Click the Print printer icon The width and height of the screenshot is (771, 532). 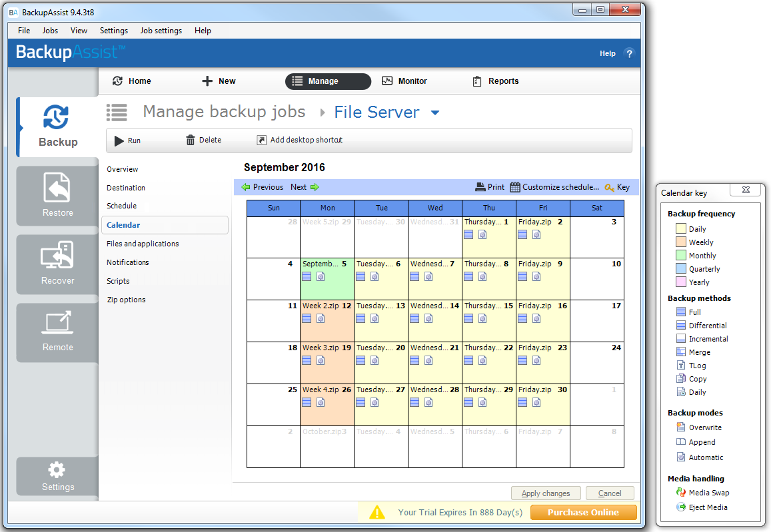click(480, 187)
